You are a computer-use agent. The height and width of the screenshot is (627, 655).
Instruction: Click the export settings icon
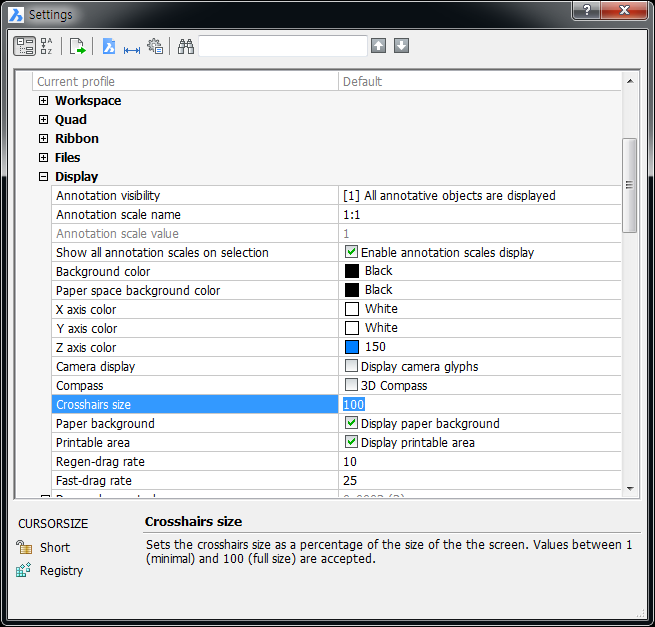click(77, 46)
